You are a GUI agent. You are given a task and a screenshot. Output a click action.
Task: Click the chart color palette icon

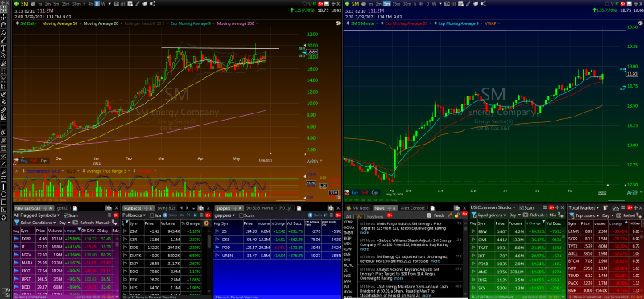point(145,4)
